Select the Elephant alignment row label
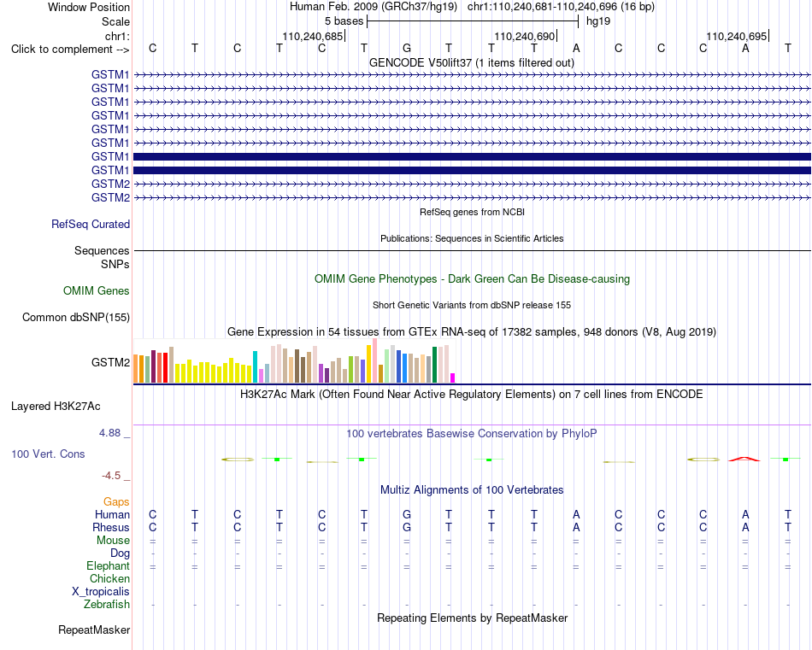 pyautogui.click(x=108, y=565)
